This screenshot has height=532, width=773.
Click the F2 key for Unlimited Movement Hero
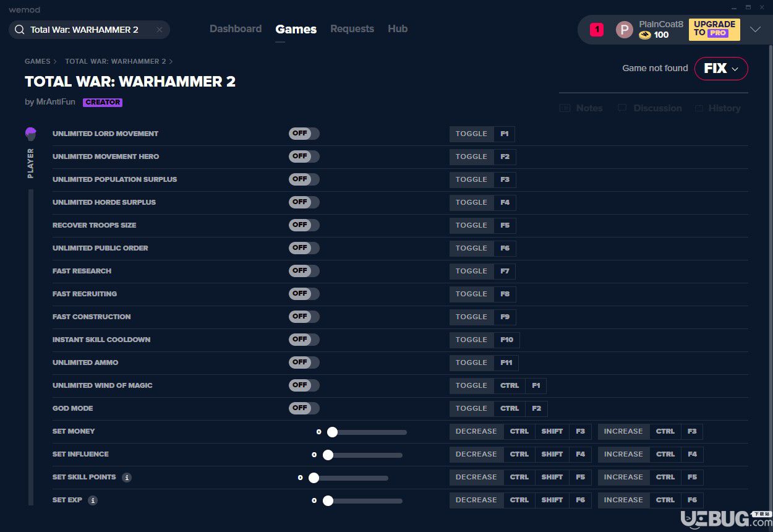tap(505, 157)
